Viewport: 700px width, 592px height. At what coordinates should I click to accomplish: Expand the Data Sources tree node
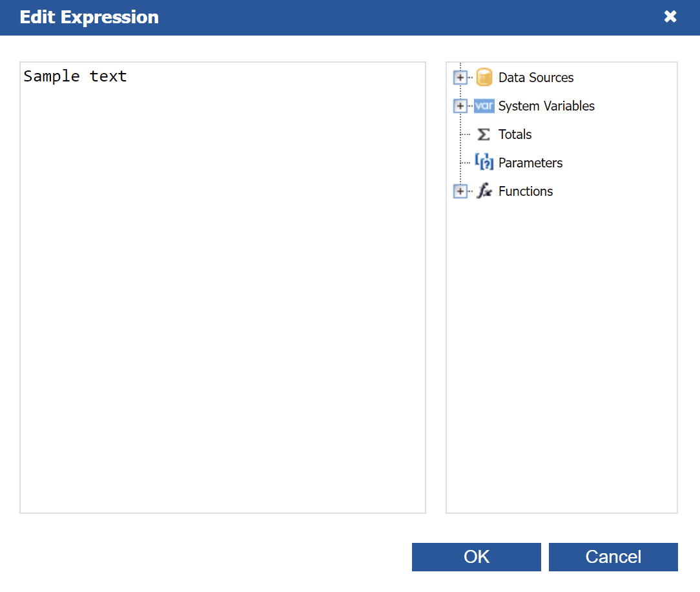pos(460,78)
